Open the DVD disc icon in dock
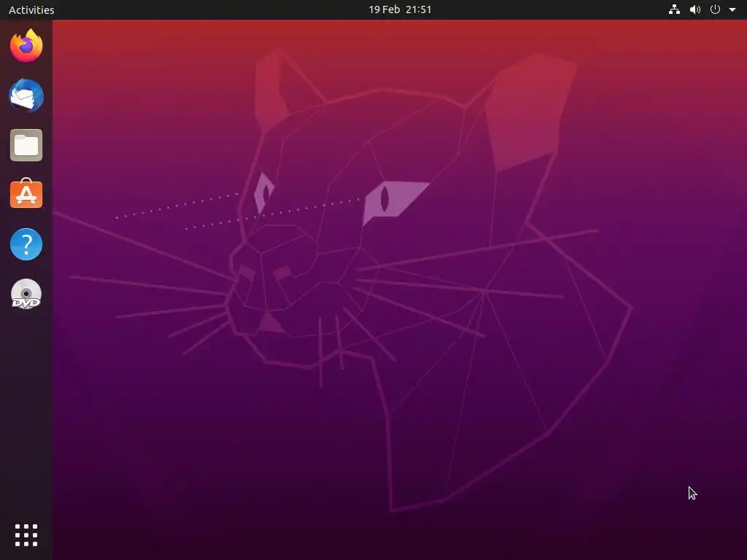Screen dimensions: 747x560 pyautogui.click(x=26, y=294)
